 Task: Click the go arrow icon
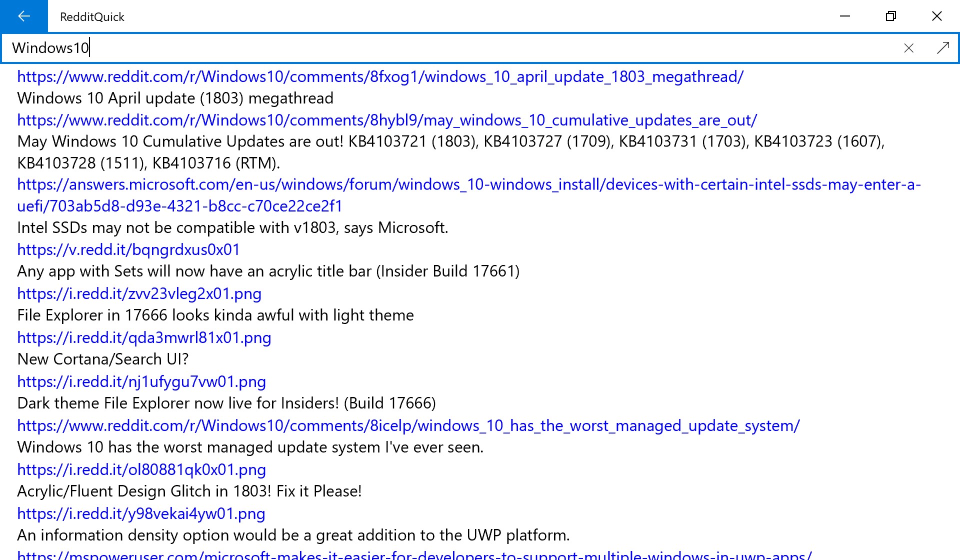coord(942,48)
